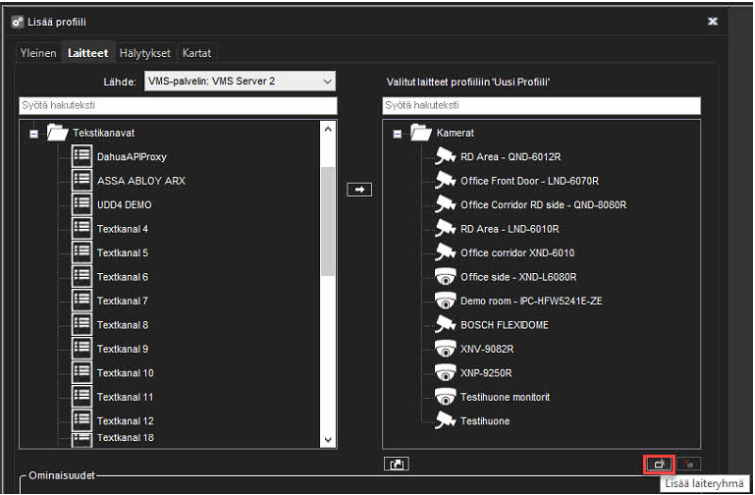The height and width of the screenshot is (495, 755).
Task: Click the Tekstikanavat folder icon
Action: 56,132
